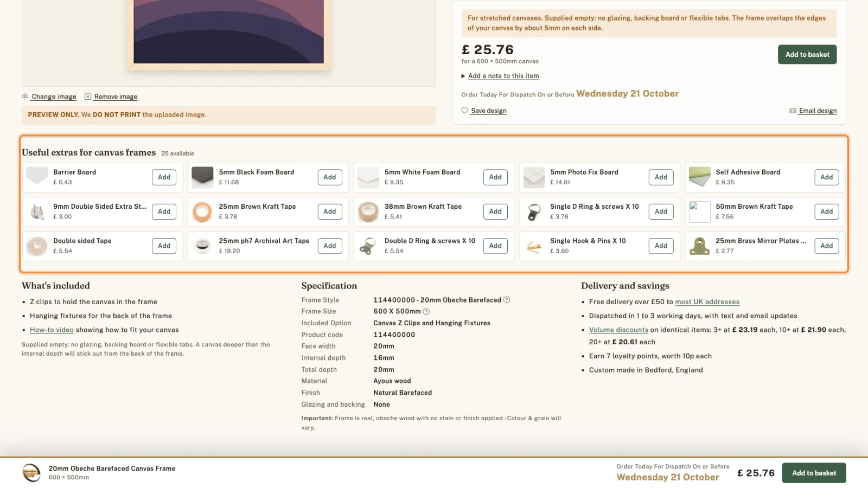Click the canvas frame thumbnail in bottom bar
The width and height of the screenshot is (868, 488).
tap(31, 473)
